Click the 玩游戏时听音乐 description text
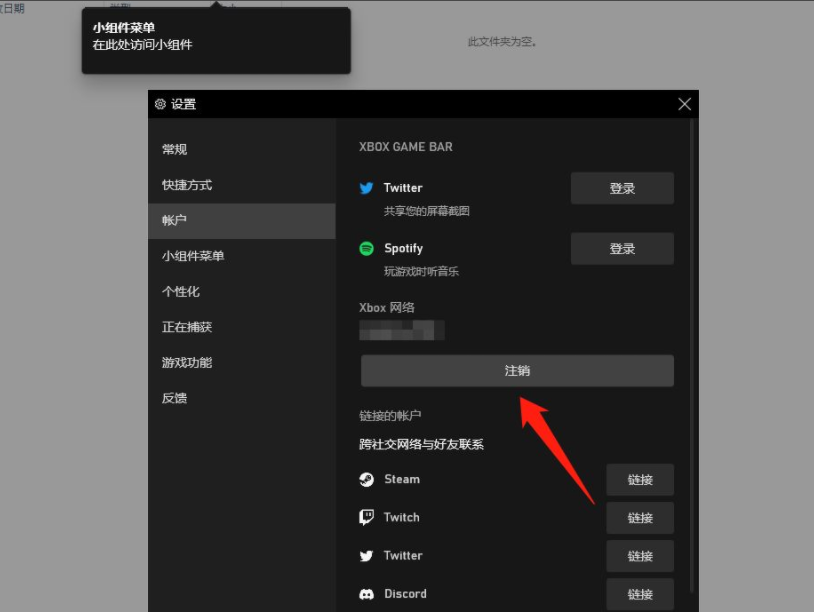The image size is (814, 612). pos(422,271)
